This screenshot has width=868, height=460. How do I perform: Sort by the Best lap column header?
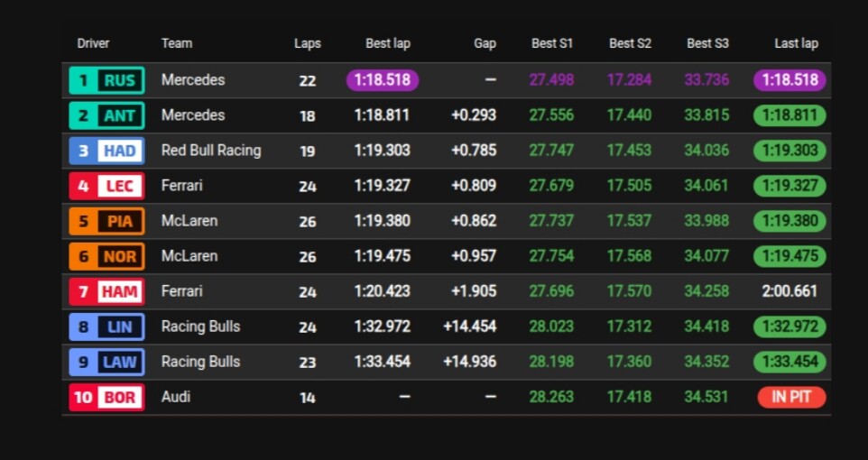[387, 43]
